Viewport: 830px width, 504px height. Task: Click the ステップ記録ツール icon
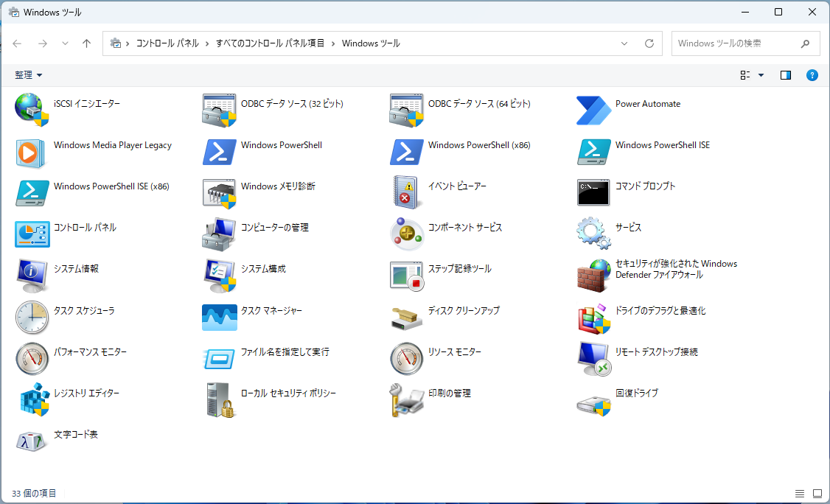pyautogui.click(x=407, y=276)
